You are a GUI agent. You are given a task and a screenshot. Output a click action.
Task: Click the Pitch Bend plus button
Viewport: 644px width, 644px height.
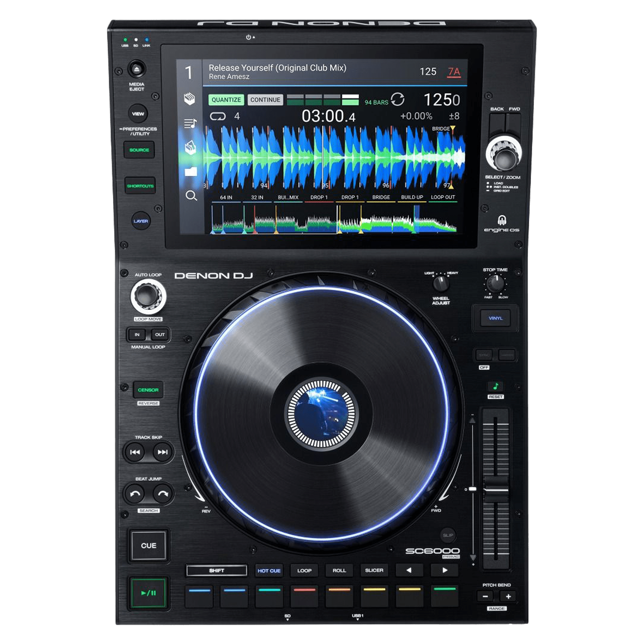pos(508,596)
